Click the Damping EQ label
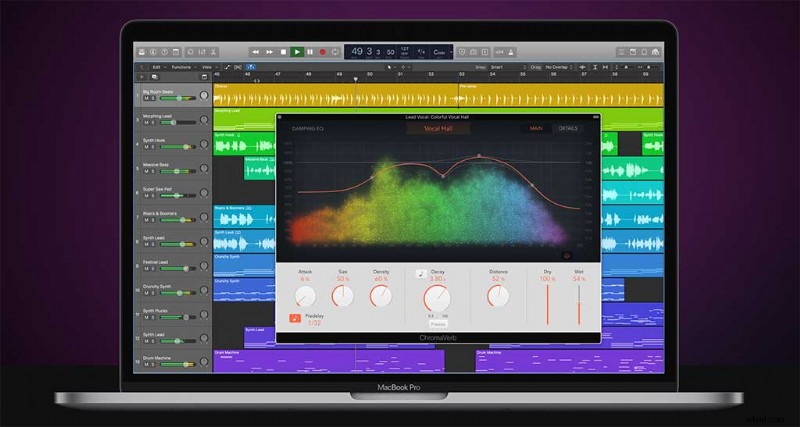 pos(306,128)
